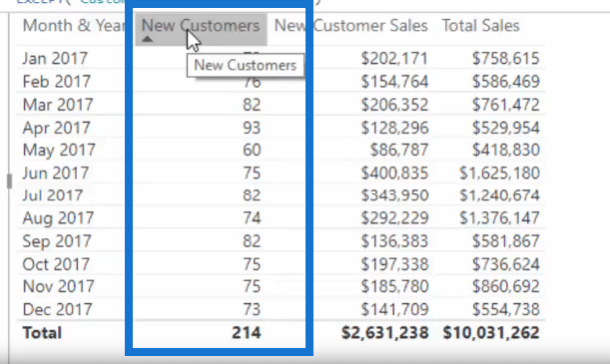This screenshot has width=610, height=364.
Task: Select the Jun 2017 row label
Action: (x=56, y=173)
